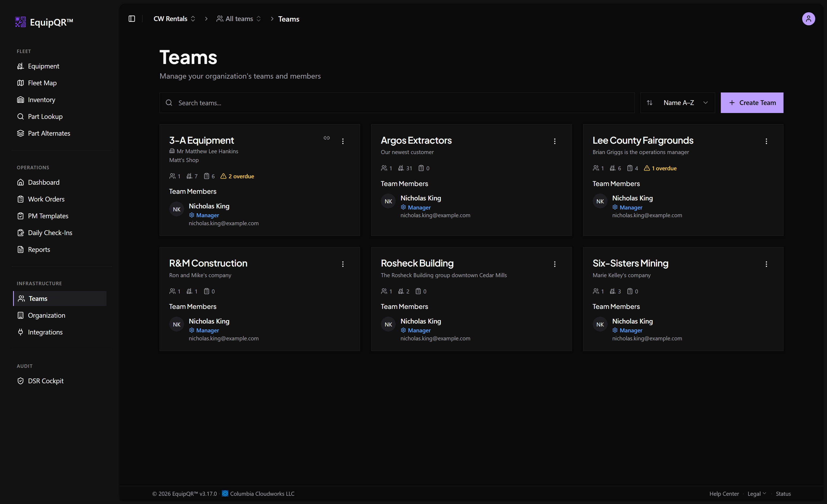Go to Fleet Map
Image resolution: width=827 pixels, height=504 pixels.
coord(60,83)
